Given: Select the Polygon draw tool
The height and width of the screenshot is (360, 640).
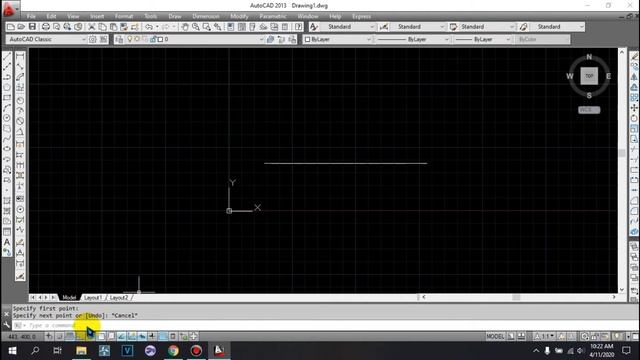Looking at the screenshot, I should click(x=7, y=87).
